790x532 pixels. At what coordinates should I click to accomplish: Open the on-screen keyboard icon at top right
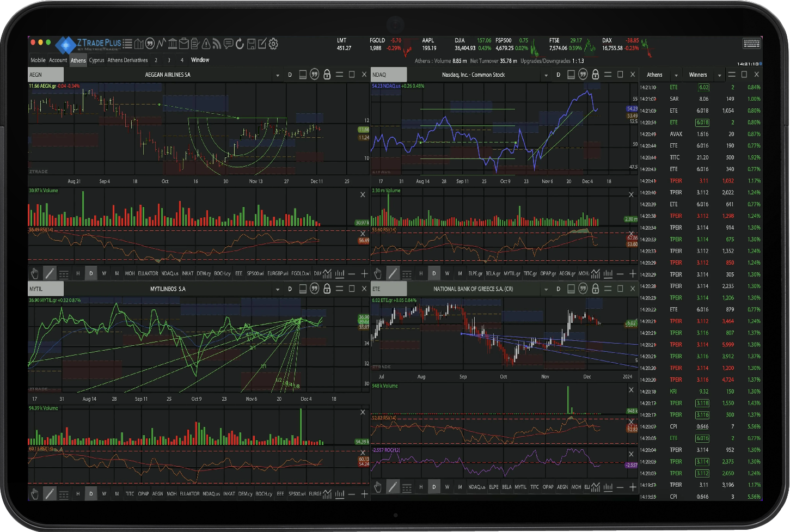(751, 43)
